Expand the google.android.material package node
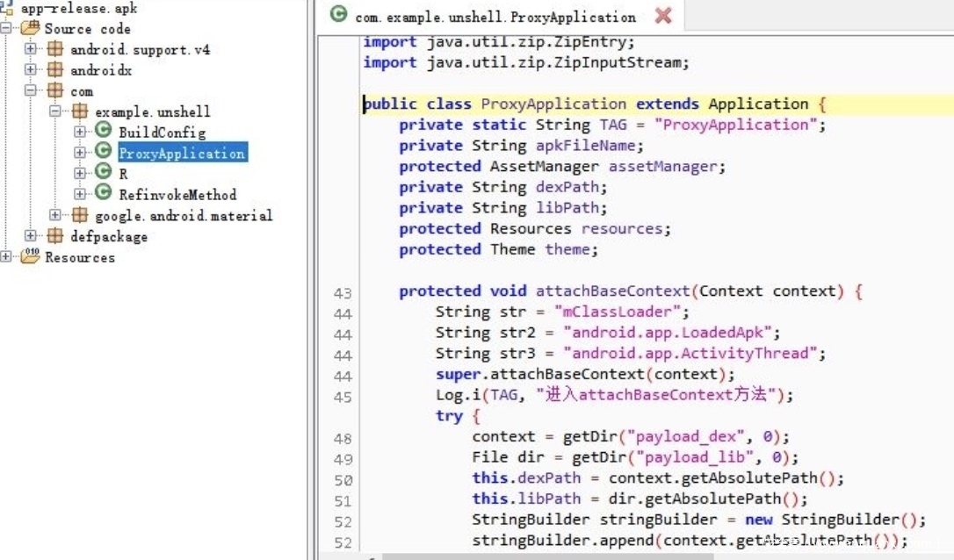954x560 pixels. click(56, 215)
